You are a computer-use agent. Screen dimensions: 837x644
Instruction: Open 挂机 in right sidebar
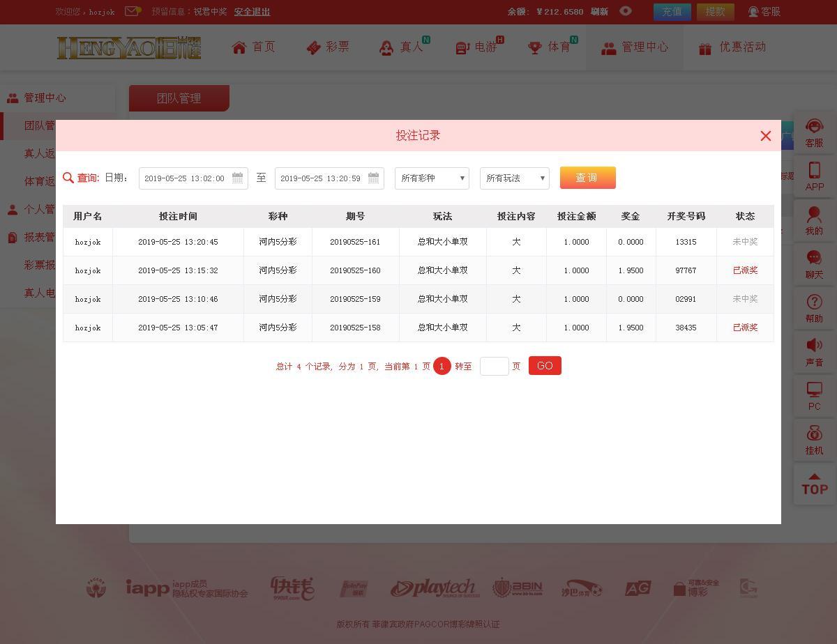(x=814, y=440)
